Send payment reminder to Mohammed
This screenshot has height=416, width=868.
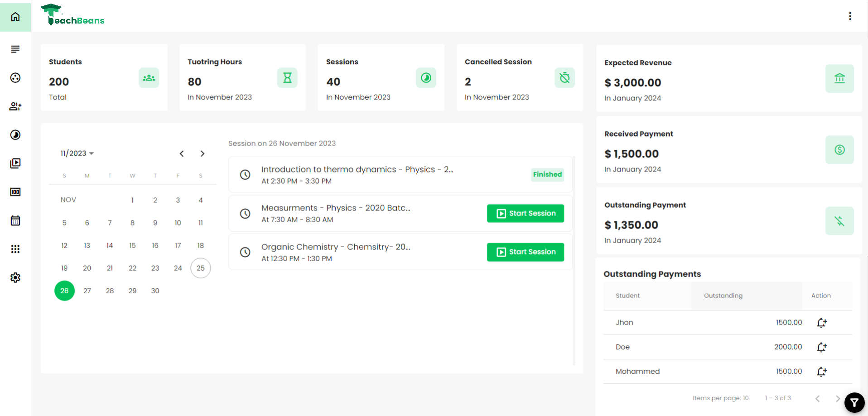(822, 372)
